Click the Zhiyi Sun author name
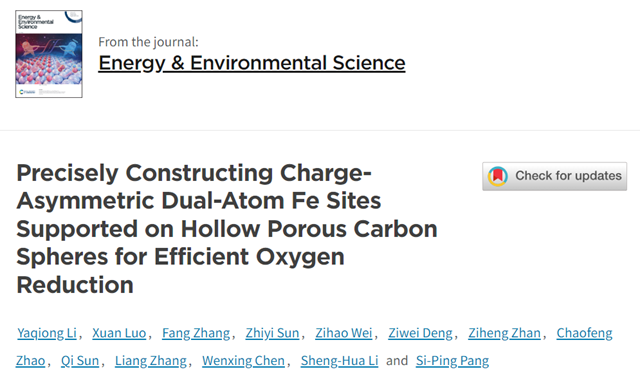Image resolution: width=640 pixels, height=376 pixels. click(x=272, y=333)
